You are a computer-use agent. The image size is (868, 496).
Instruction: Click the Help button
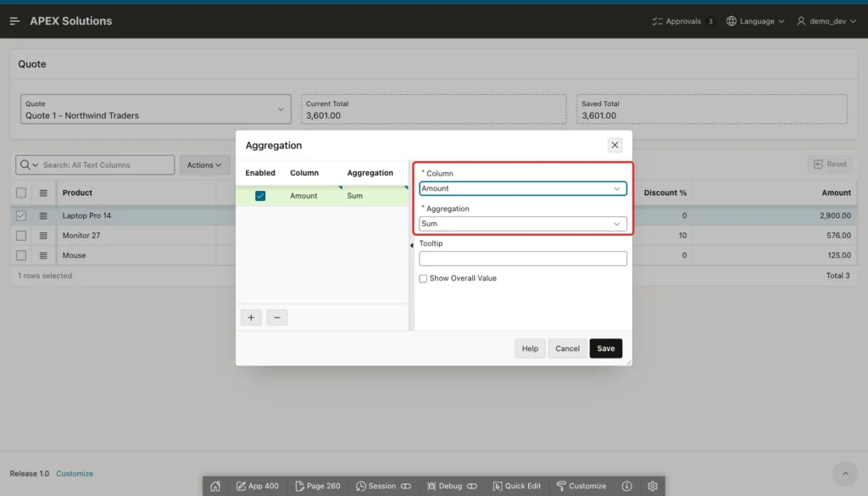click(x=530, y=348)
